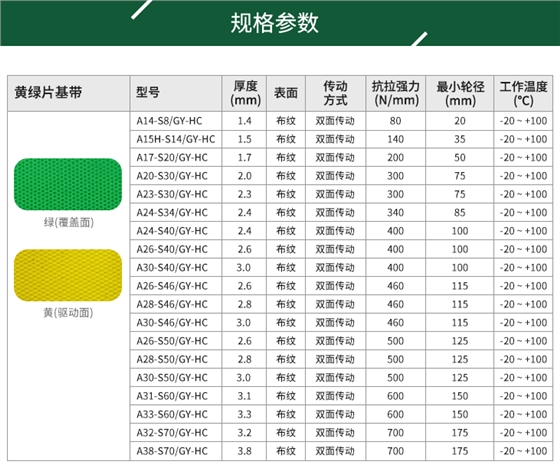Image resolution: width=560 pixels, height=464 pixels.
Task: Click tensile strength 200 in A17-S20 row
Action: pyautogui.click(x=396, y=158)
